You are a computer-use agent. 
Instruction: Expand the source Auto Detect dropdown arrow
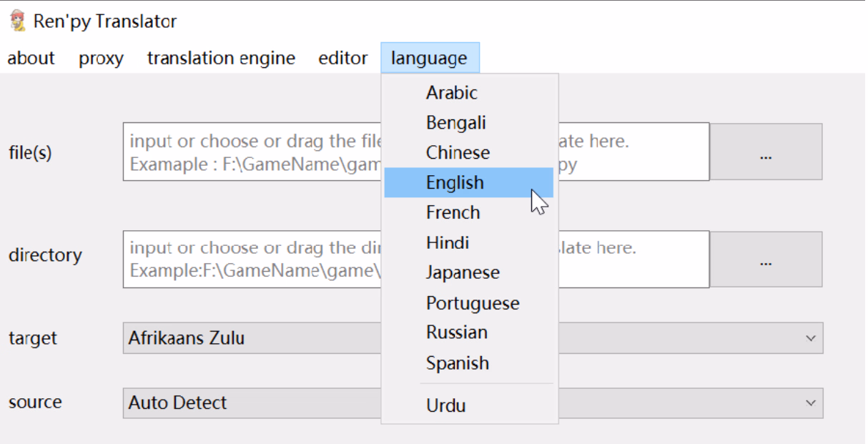click(x=810, y=403)
